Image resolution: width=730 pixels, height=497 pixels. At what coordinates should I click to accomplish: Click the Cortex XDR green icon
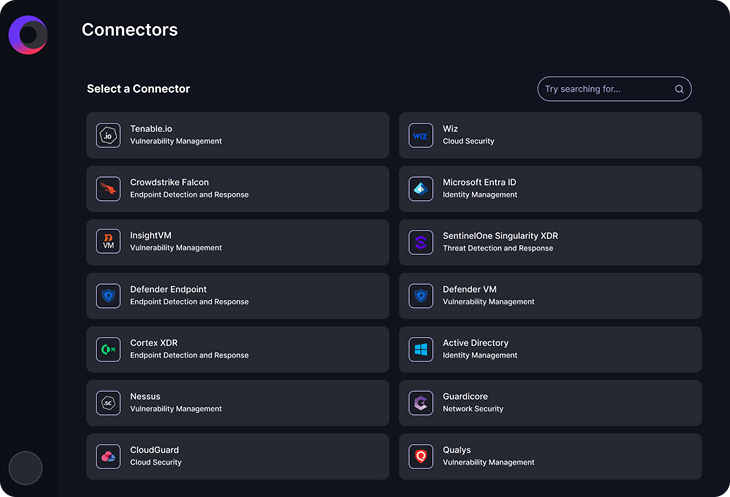(108, 349)
